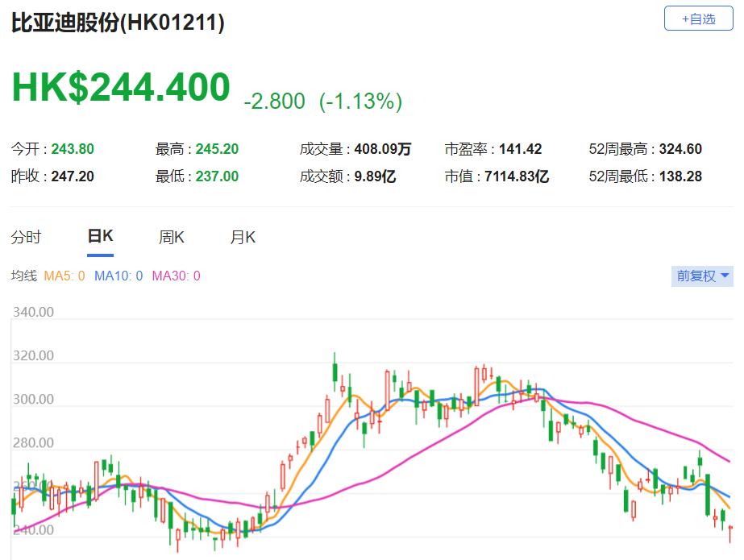Click the 今开 value 243.80
744x560 pixels.
tap(73, 149)
